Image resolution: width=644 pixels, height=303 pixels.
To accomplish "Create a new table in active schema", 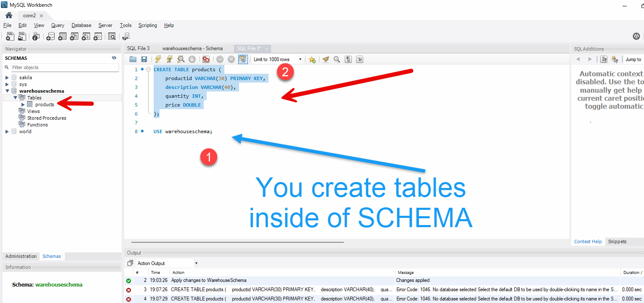I will point(62,36).
